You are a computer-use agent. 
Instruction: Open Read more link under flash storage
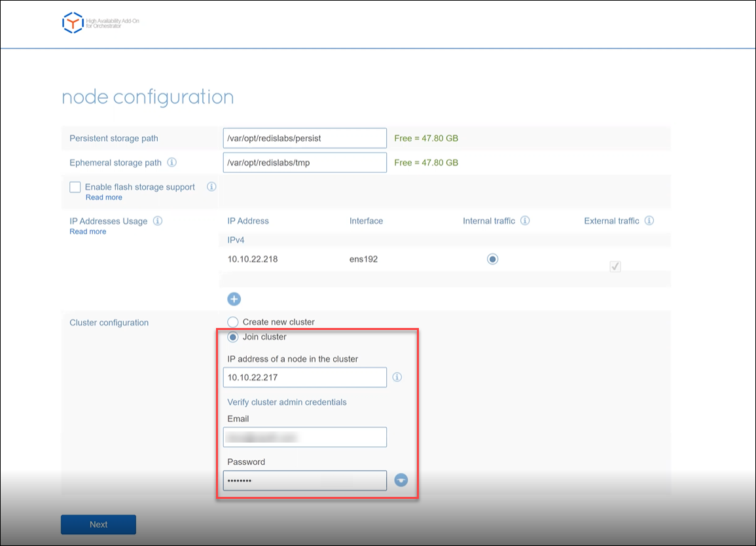point(103,198)
